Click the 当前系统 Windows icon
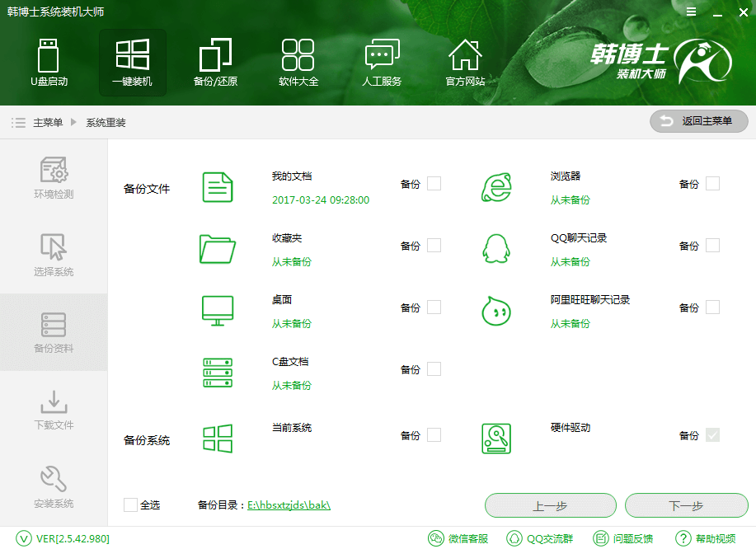The image size is (756, 549). tap(218, 439)
